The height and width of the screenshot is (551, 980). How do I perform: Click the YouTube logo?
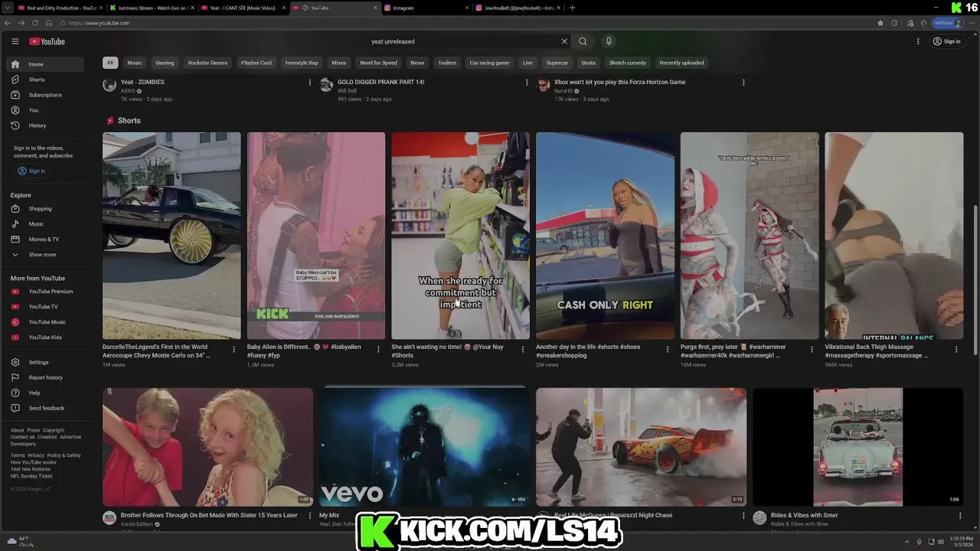(x=47, y=41)
